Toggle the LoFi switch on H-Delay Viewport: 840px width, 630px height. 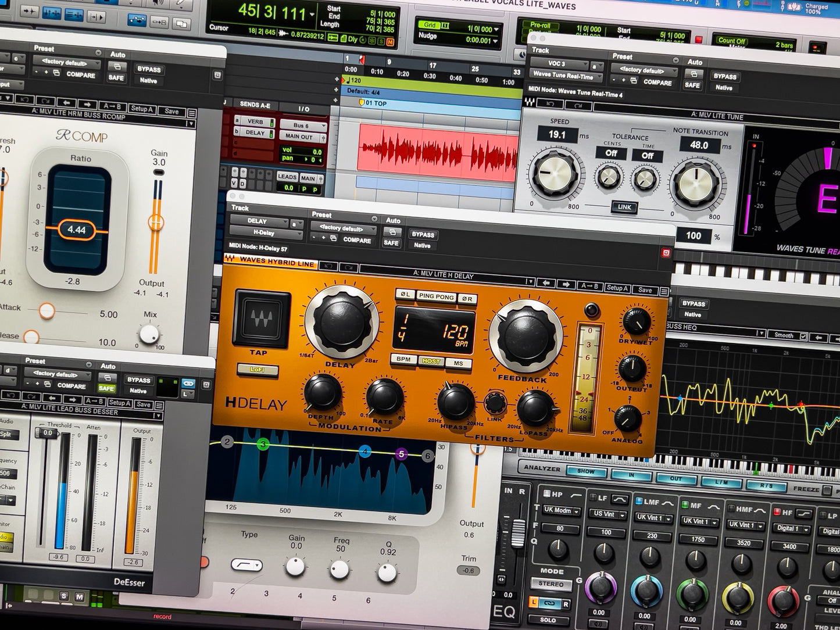point(257,370)
